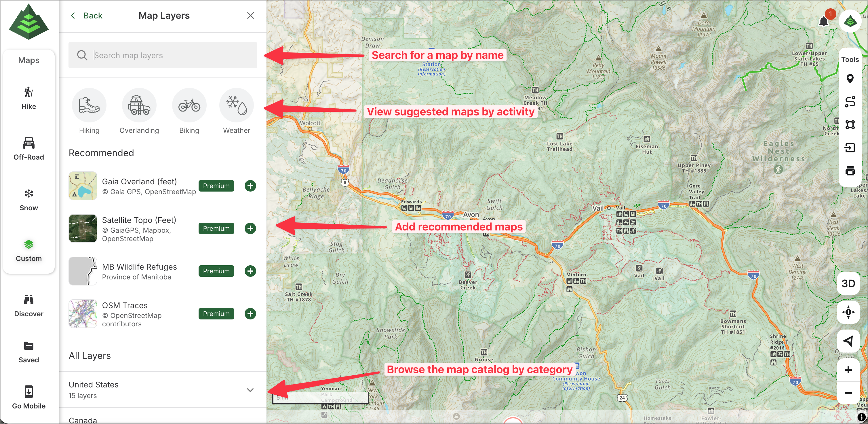Zoom in on the map
Viewport: 868px width, 424px height.
pyautogui.click(x=848, y=370)
